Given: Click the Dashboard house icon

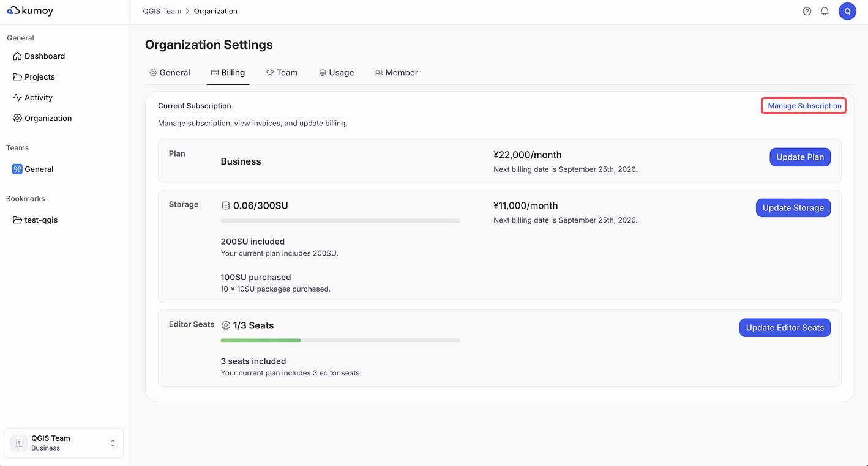Looking at the screenshot, I should [x=17, y=56].
